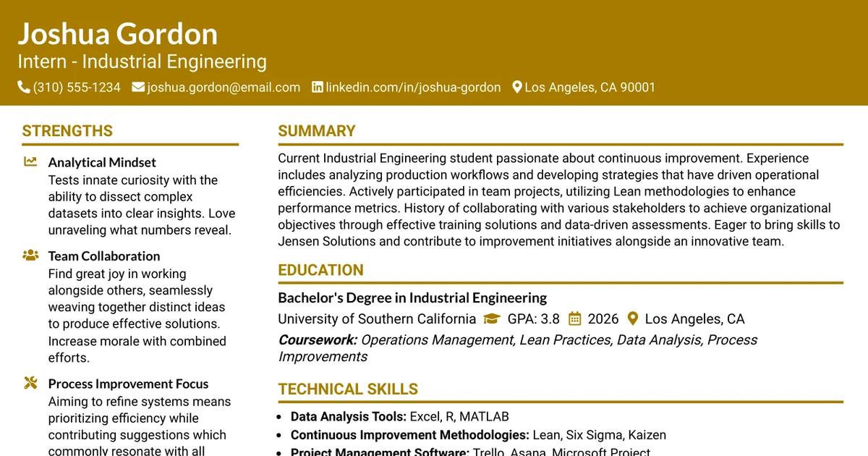Click the Team Collaboration strength title
868x456 pixels.
104,256
